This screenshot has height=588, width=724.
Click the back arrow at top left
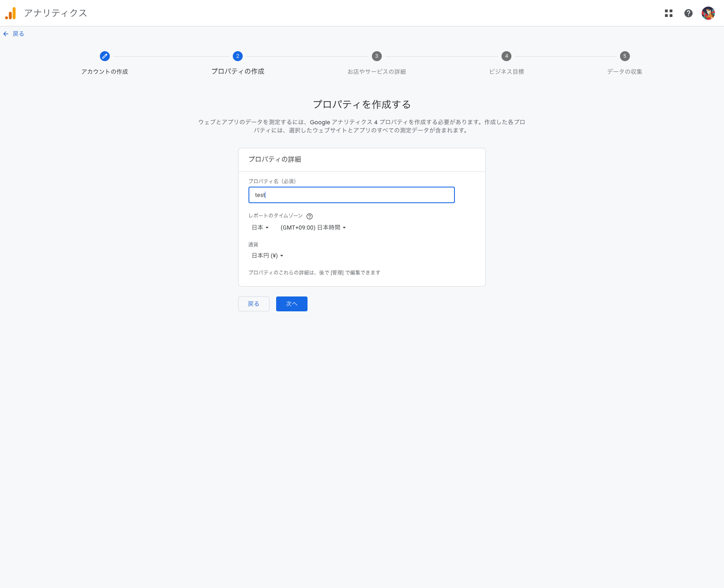tap(5, 33)
